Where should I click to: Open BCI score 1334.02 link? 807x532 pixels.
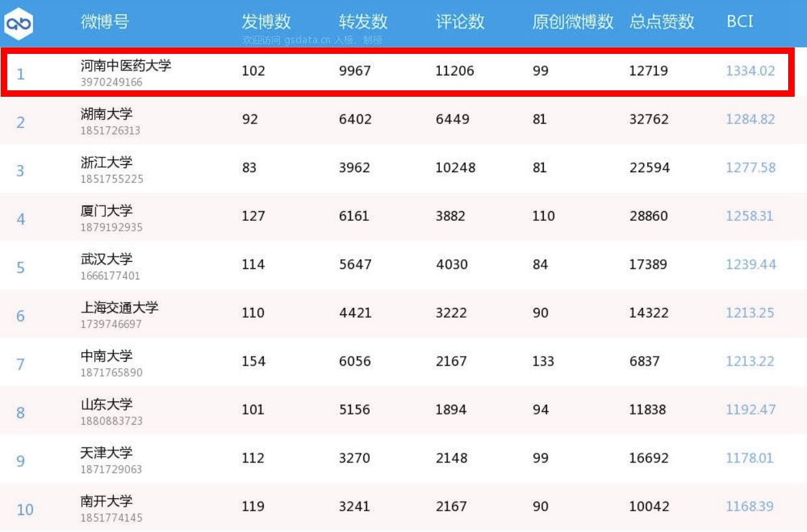750,71
